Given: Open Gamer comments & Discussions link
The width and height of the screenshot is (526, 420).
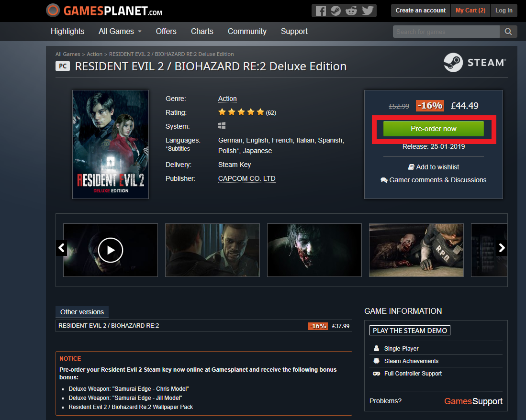Looking at the screenshot, I should 434,180.
